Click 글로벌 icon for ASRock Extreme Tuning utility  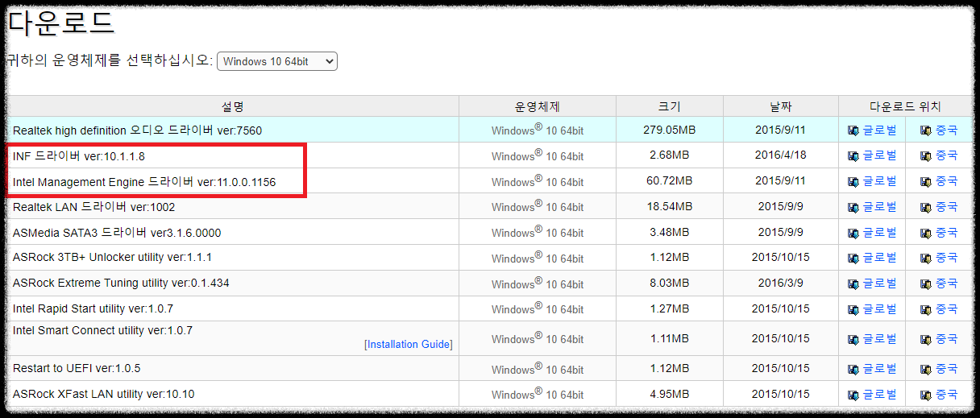click(853, 283)
